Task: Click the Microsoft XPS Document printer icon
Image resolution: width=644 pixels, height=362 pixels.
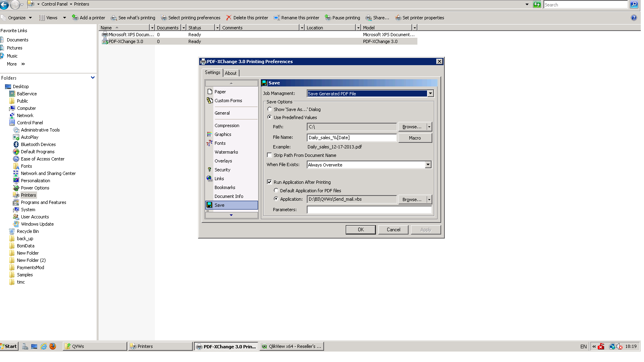Action: tap(105, 35)
